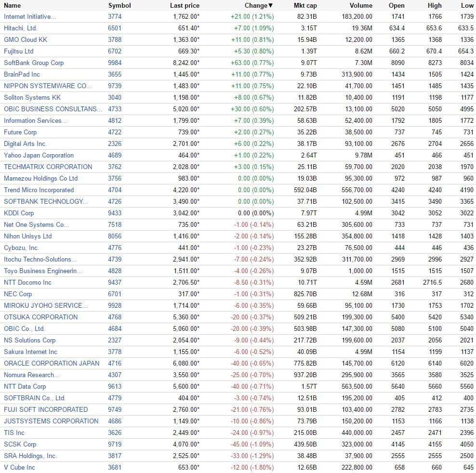The height and width of the screenshot is (473, 476).
Task: Open NS Solutions Corp link
Action: 30,340
